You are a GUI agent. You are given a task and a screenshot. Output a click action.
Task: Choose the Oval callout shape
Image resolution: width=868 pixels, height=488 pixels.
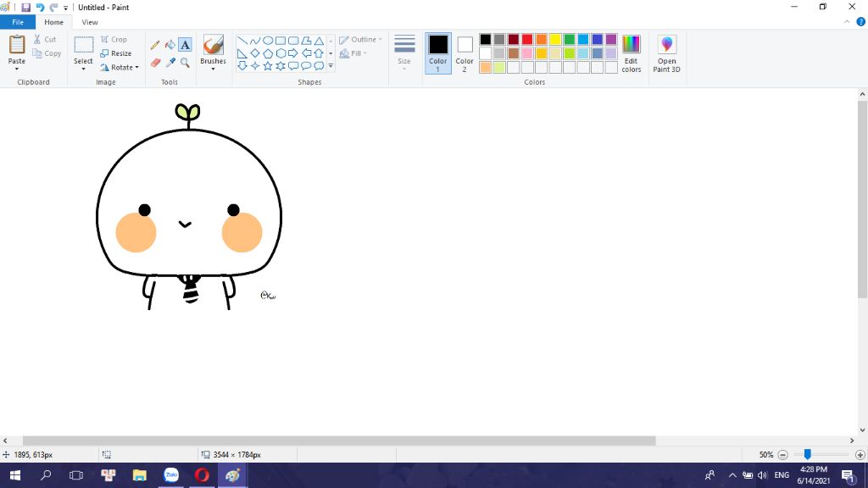point(305,66)
